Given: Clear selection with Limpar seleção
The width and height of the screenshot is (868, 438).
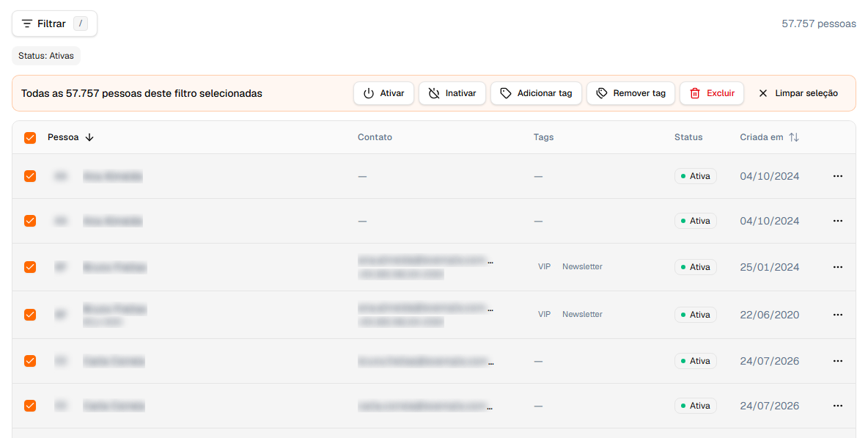Looking at the screenshot, I should point(798,93).
